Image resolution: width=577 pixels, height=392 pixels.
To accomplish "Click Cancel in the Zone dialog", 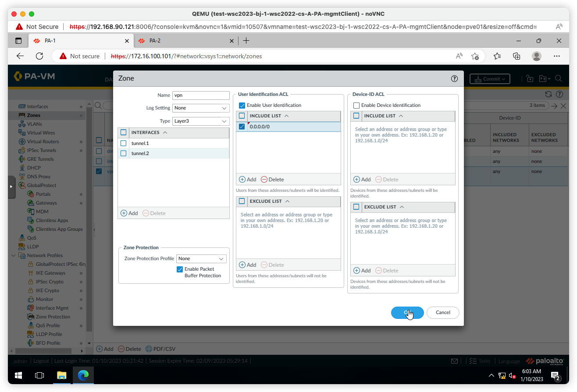I will tap(443, 312).
